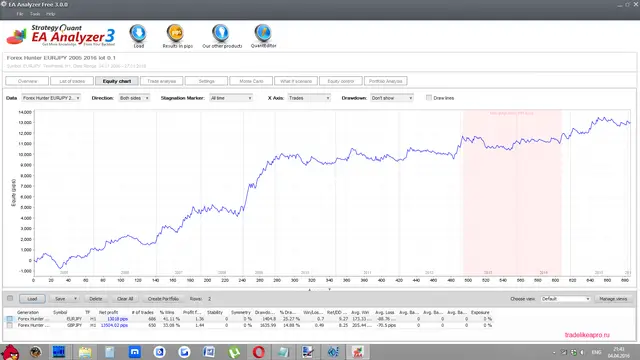
Task: Open the Opera browser taskbar icon
Action: (258, 352)
